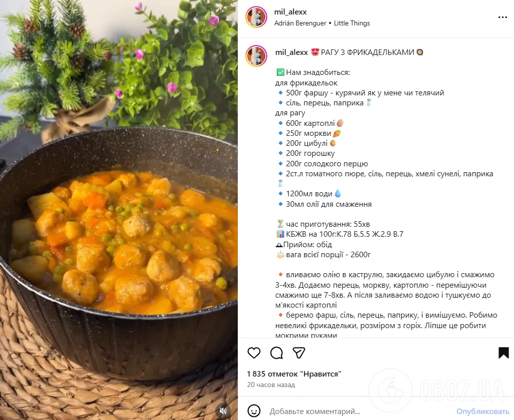Unsave the post using the filled bookmark icon
514x420 pixels.
pyautogui.click(x=503, y=353)
